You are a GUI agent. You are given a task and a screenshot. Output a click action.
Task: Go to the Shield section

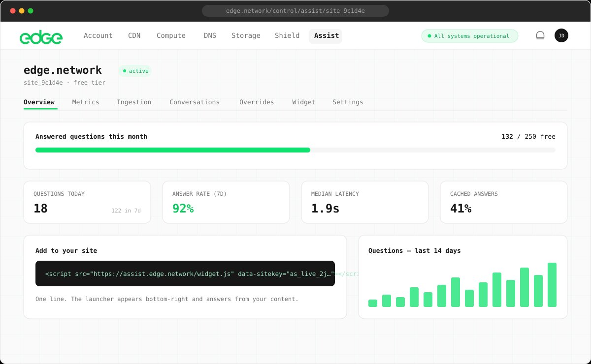(287, 36)
